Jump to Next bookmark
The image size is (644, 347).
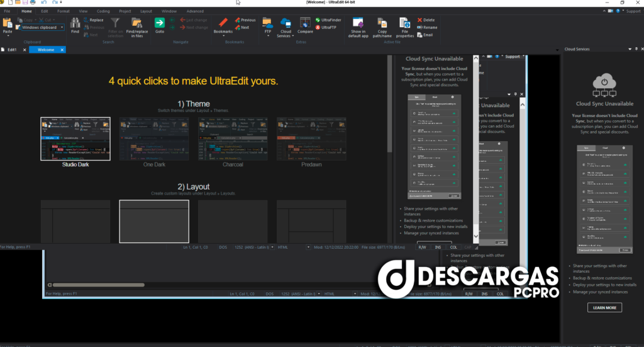[x=242, y=28]
